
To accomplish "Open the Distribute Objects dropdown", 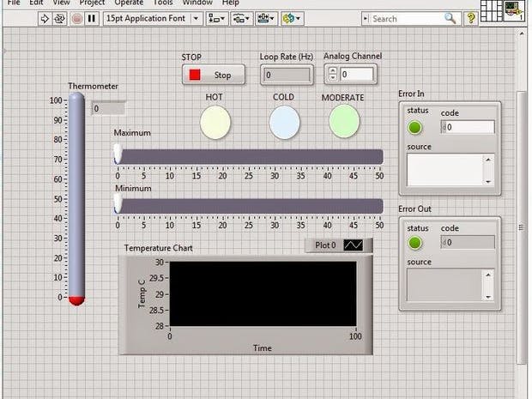I will 242,18.
